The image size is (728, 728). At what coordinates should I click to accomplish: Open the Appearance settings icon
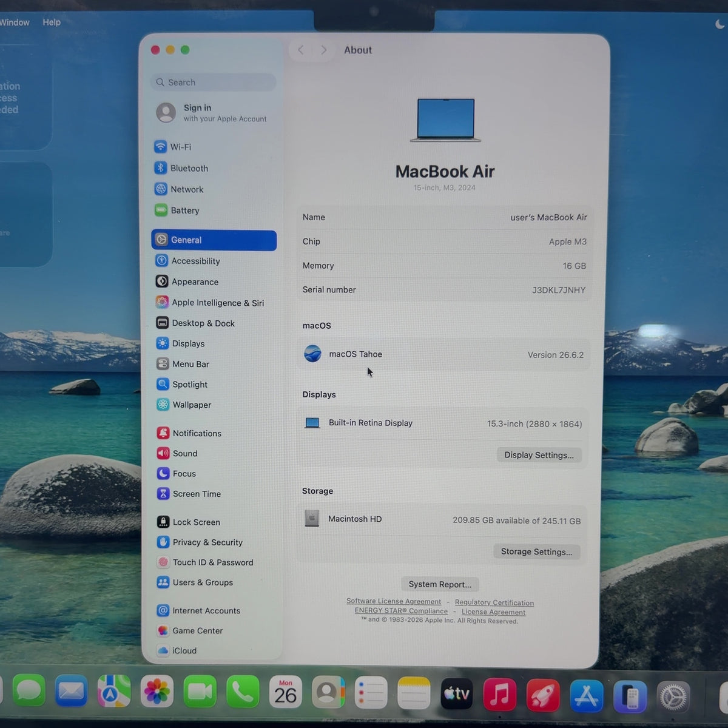(x=162, y=281)
